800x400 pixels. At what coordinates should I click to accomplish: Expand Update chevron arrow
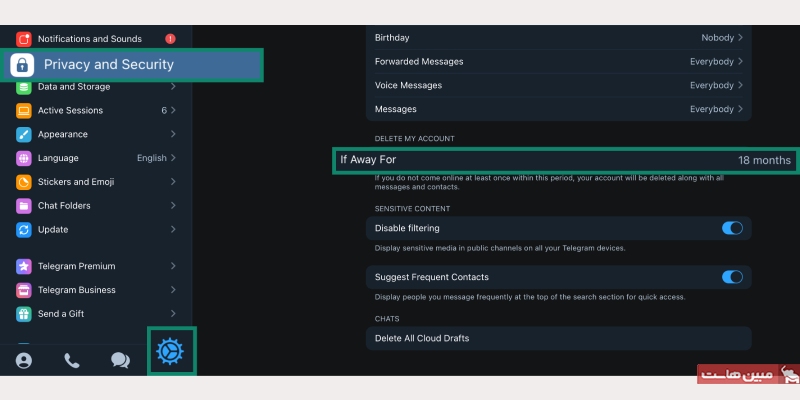173,229
